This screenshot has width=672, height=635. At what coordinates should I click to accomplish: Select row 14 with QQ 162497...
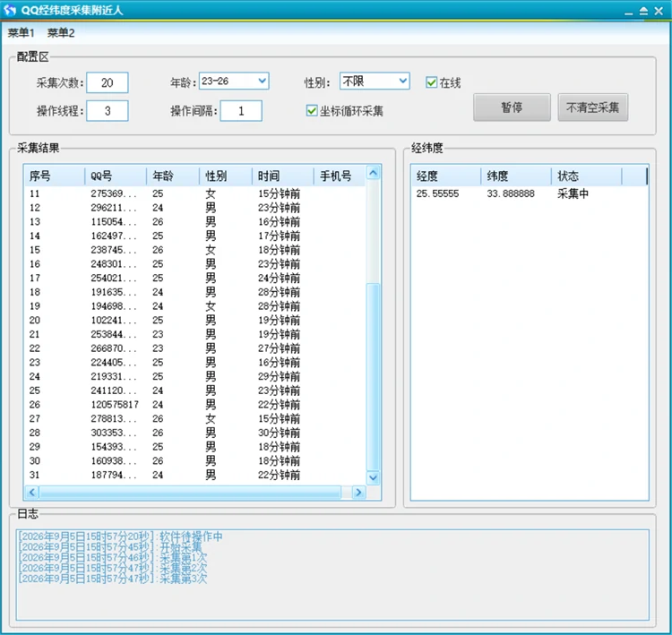[195, 236]
